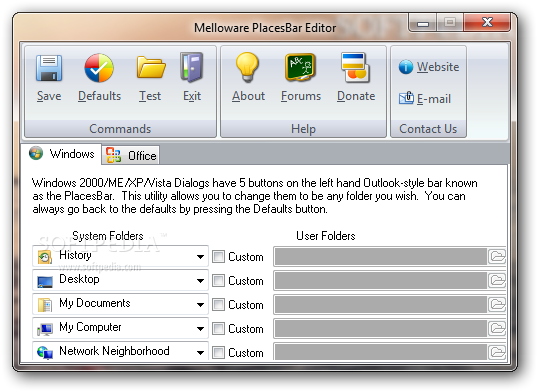Click the About button label
The image size is (538, 392).
(x=248, y=96)
